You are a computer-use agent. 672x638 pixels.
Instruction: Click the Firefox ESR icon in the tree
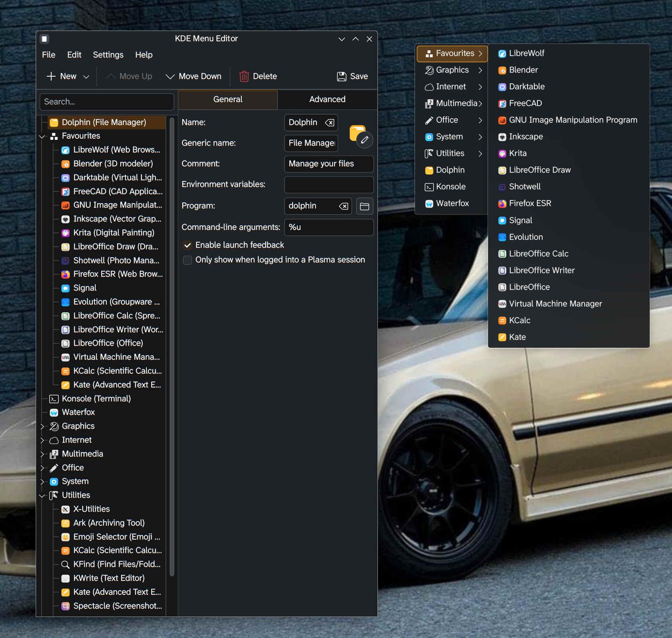pyautogui.click(x=65, y=274)
